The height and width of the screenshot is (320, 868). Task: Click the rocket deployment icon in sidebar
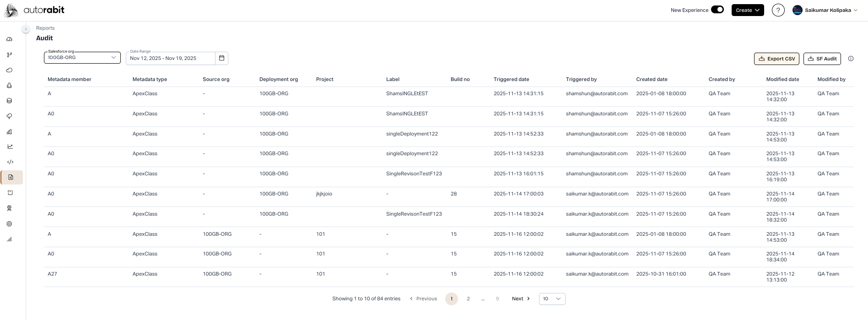pyautogui.click(x=9, y=86)
